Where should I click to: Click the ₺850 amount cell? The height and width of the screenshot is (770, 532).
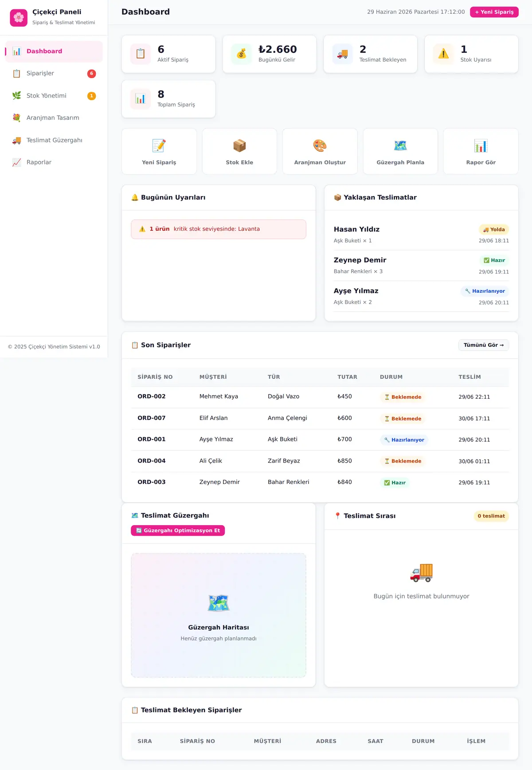coord(345,461)
